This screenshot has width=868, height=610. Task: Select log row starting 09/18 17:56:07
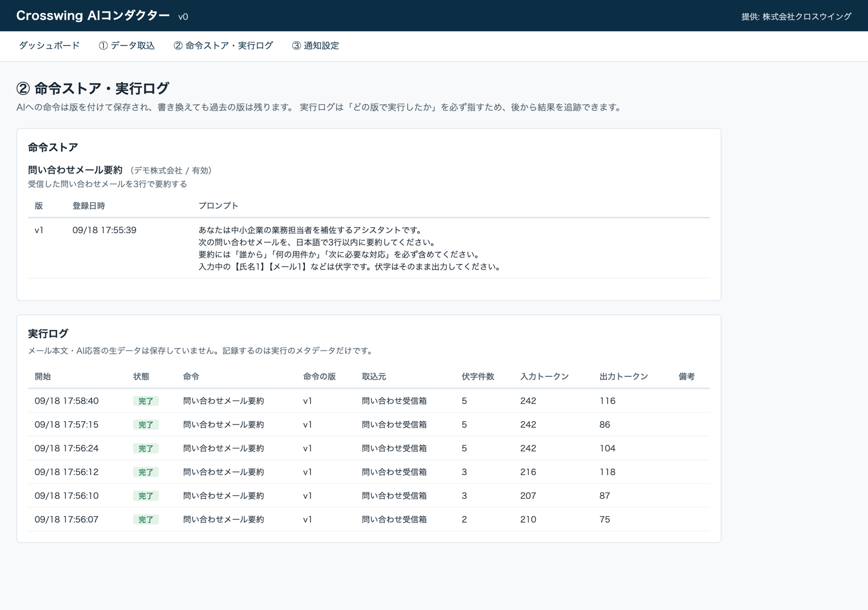click(368, 519)
